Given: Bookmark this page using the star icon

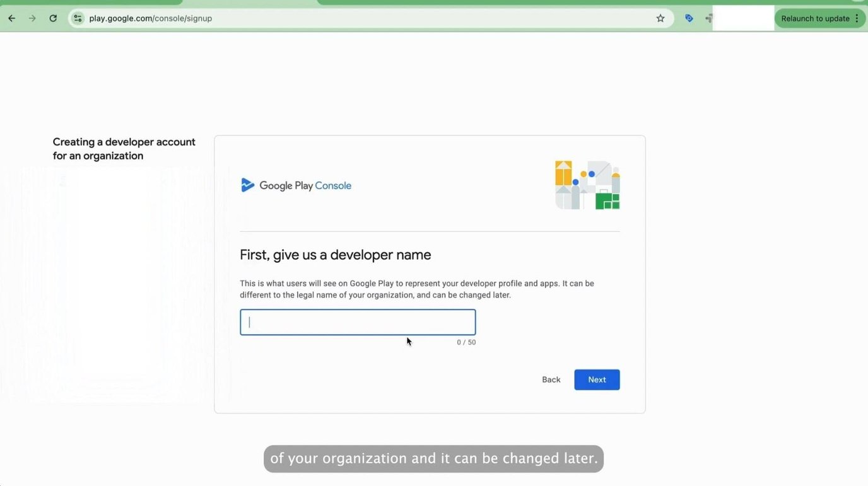Looking at the screenshot, I should [660, 18].
